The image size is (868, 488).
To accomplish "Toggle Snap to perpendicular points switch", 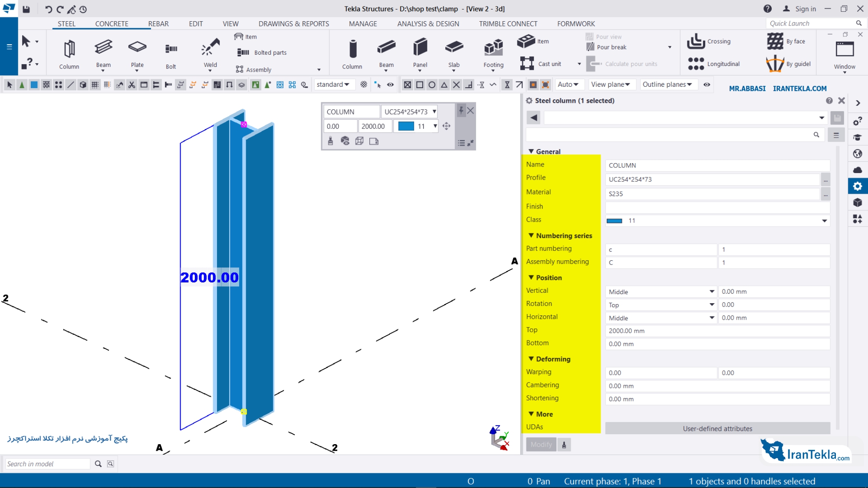I will coord(468,85).
